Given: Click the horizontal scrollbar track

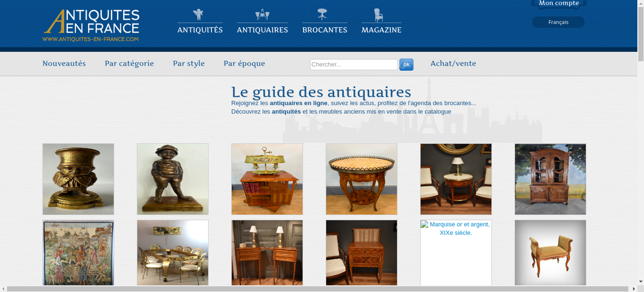Looking at the screenshot, I should click(x=317, y=289).
